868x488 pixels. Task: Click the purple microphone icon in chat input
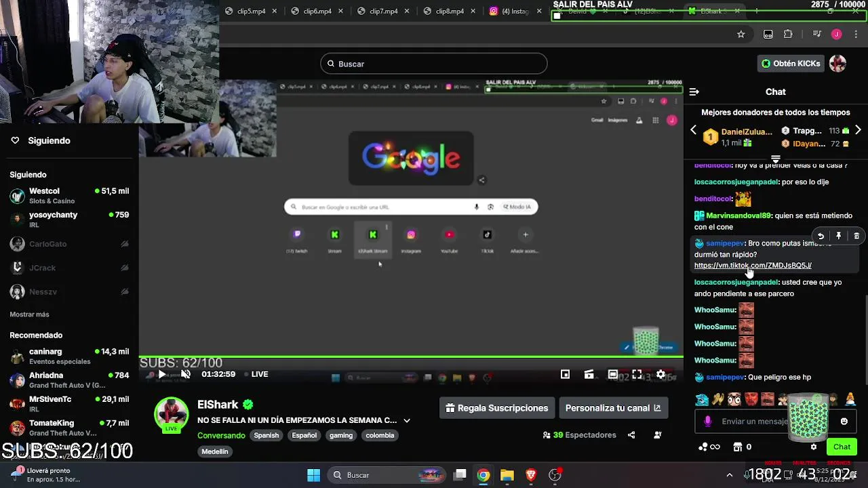pyautogui.click(x=708, y=421)
